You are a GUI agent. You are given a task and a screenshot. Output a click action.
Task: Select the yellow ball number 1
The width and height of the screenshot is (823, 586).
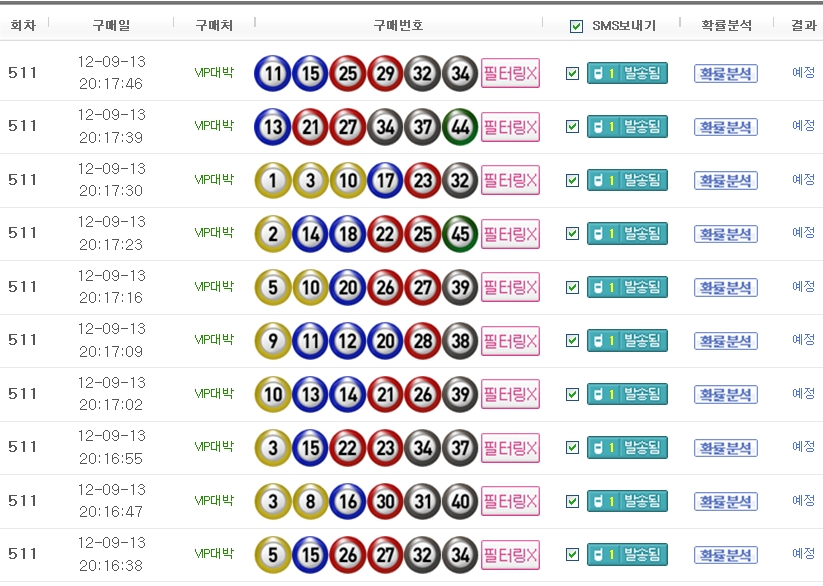pos(272,180)
